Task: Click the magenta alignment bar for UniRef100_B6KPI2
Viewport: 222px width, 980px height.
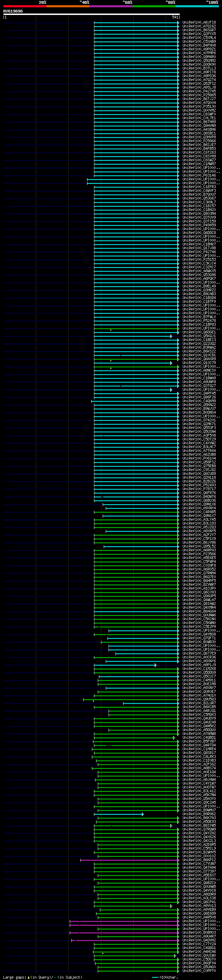Action: [129, 860]
